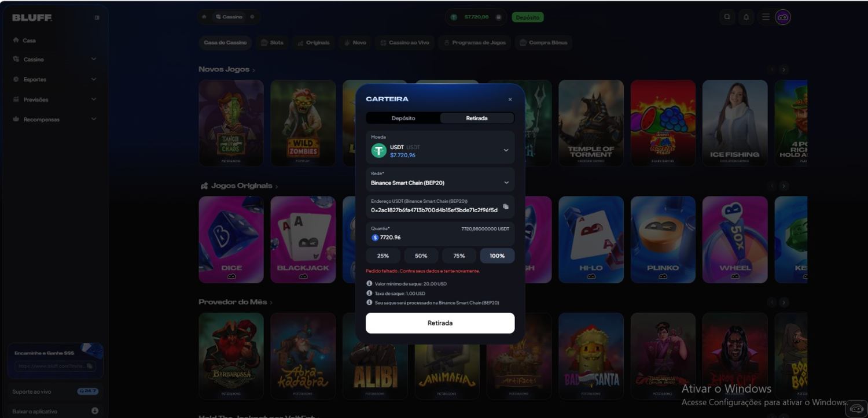Open Suporte ao vivo support
868x418 pixels.
(x=54, y=391)
